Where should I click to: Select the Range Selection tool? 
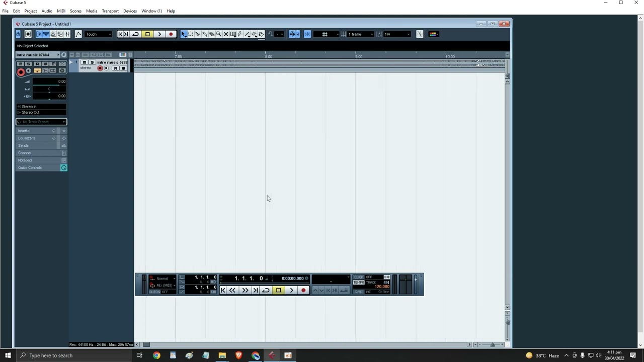[191, 34]
